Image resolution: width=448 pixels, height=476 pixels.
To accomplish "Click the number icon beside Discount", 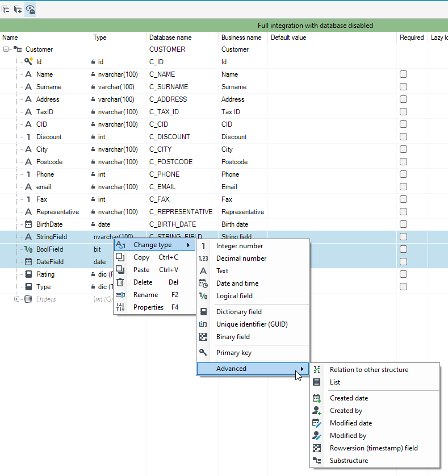I will coord(28,137).
